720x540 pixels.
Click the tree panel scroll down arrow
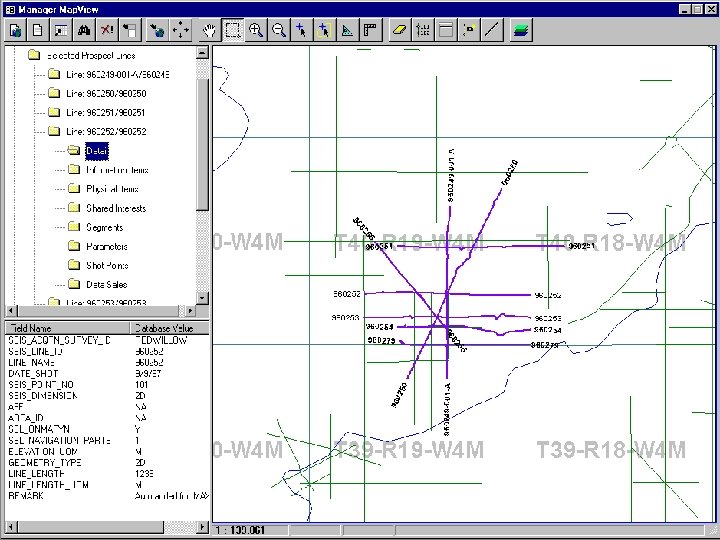202,298
